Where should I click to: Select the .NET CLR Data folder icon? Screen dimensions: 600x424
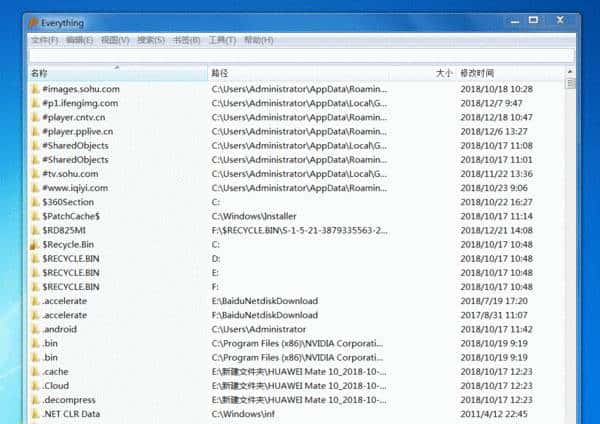(x=35, y=414)
